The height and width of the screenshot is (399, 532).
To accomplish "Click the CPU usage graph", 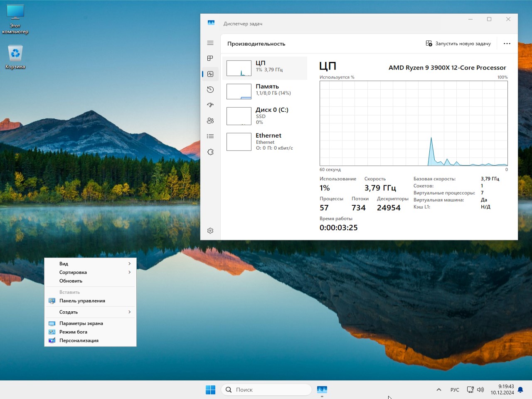I will (414, 123).
